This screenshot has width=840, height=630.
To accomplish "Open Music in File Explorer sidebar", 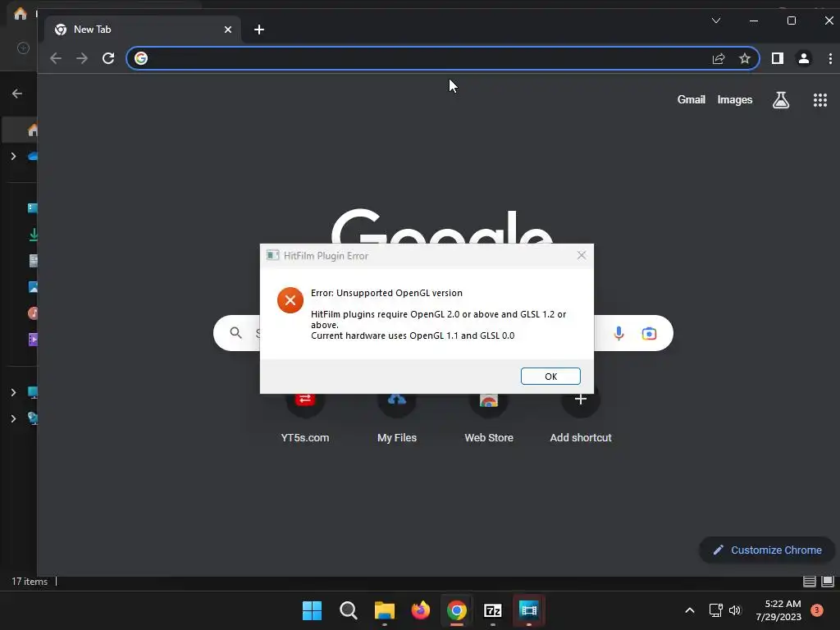I will pyautogui.click(x=33, y=313).
